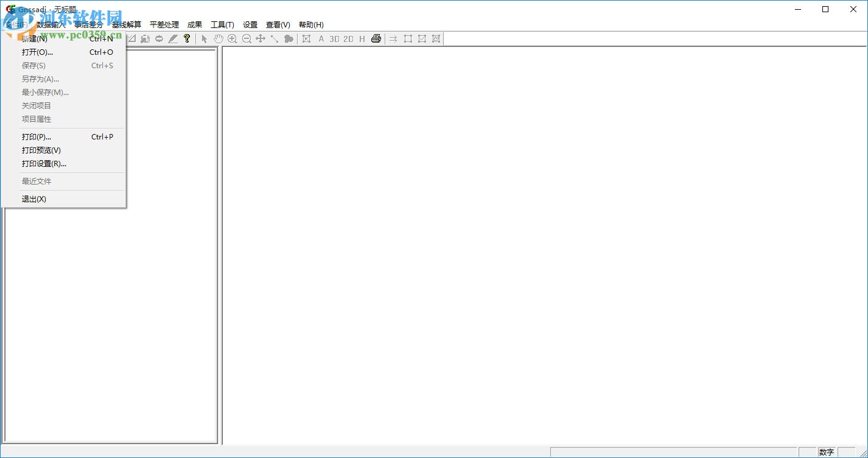
Task: Click the printer icon in toolbar
Action: (376, 39)
